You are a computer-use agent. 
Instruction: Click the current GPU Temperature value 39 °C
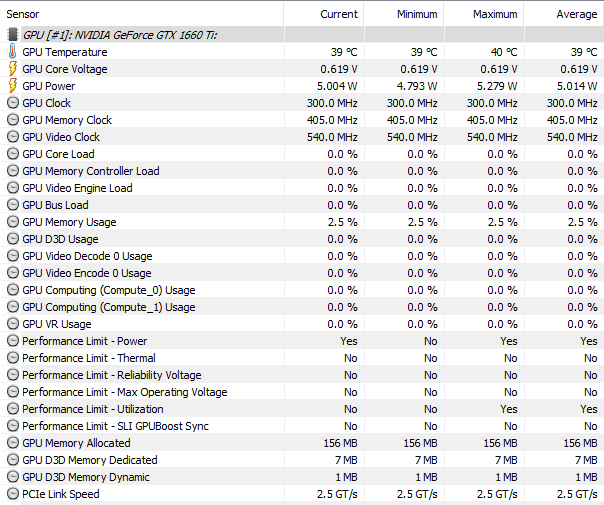[x=344, y=52]
